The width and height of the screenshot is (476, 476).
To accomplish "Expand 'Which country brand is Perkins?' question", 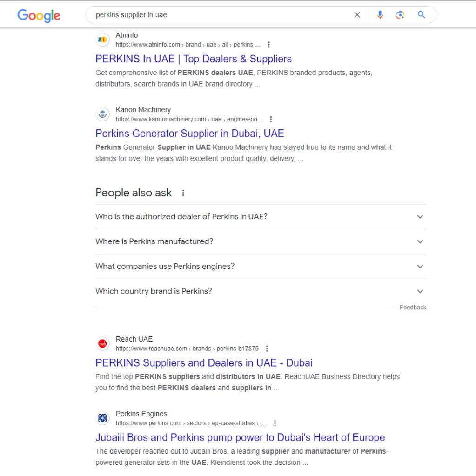I will [420, 291].
